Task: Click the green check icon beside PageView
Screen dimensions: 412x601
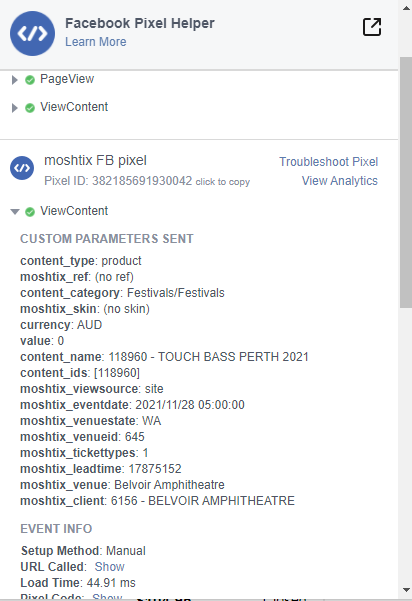Action: coord(30,80)
